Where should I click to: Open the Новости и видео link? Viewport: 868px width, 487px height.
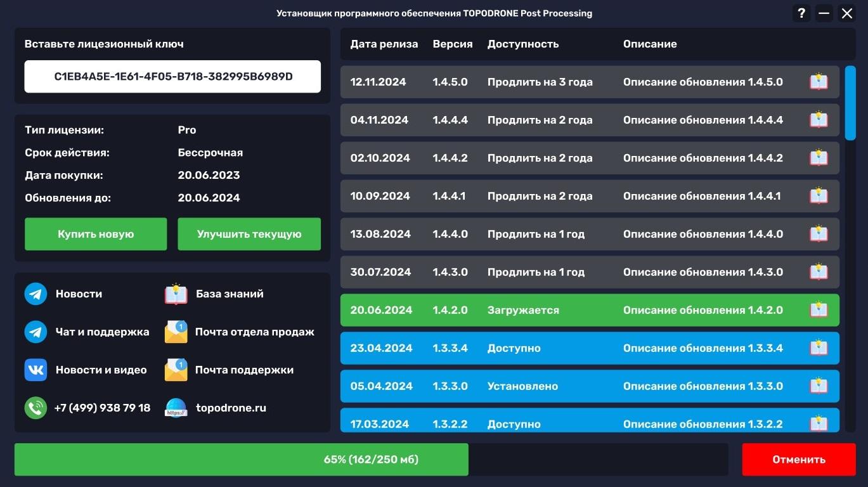101,370
